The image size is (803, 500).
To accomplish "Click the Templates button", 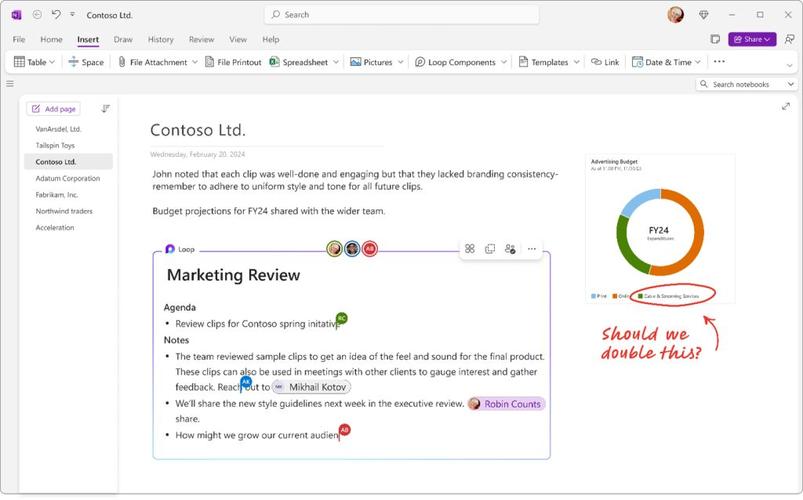I will pyautogui.click(x=543, y=62).
